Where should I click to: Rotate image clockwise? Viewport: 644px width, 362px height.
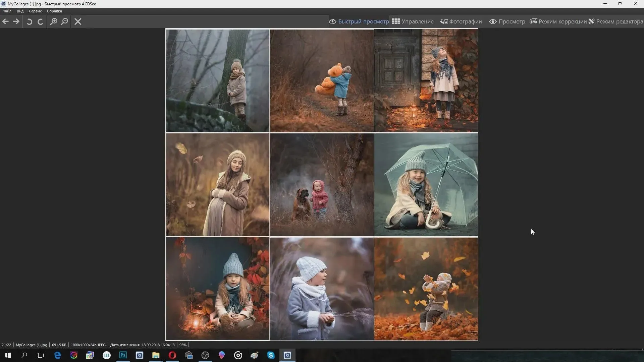coord(40,21)
